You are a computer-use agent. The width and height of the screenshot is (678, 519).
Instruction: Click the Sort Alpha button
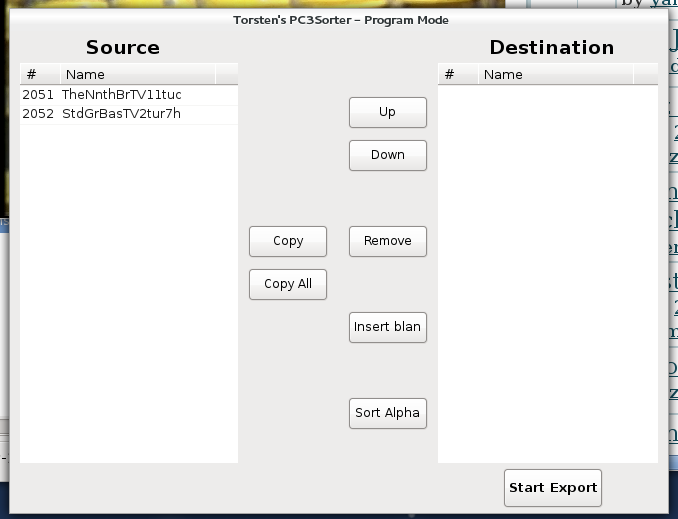(x=387, y=413)
